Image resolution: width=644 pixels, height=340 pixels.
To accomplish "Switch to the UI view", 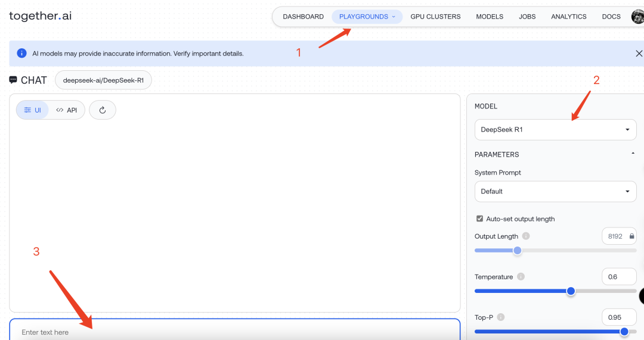I will click(x=32, y=110).
